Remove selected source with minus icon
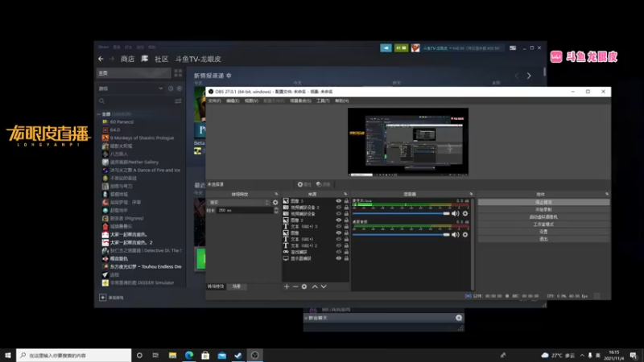The height and width of the screenshot is (362, 644). pyautogui.click(x=295, y=286)
